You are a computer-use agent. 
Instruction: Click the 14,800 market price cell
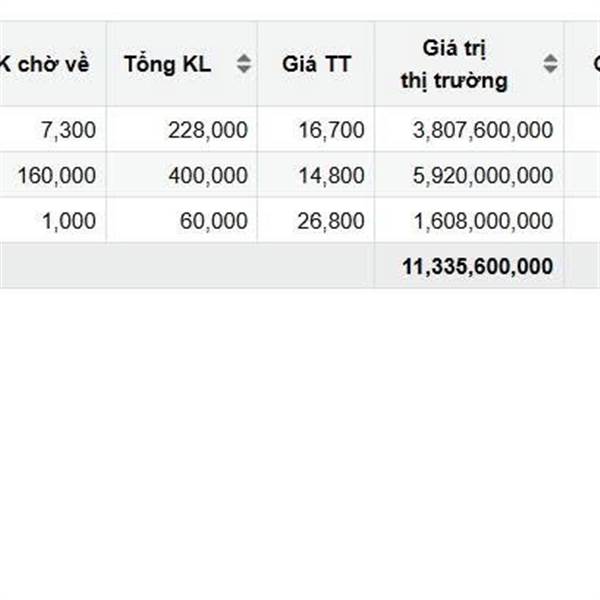coord(331,176)
